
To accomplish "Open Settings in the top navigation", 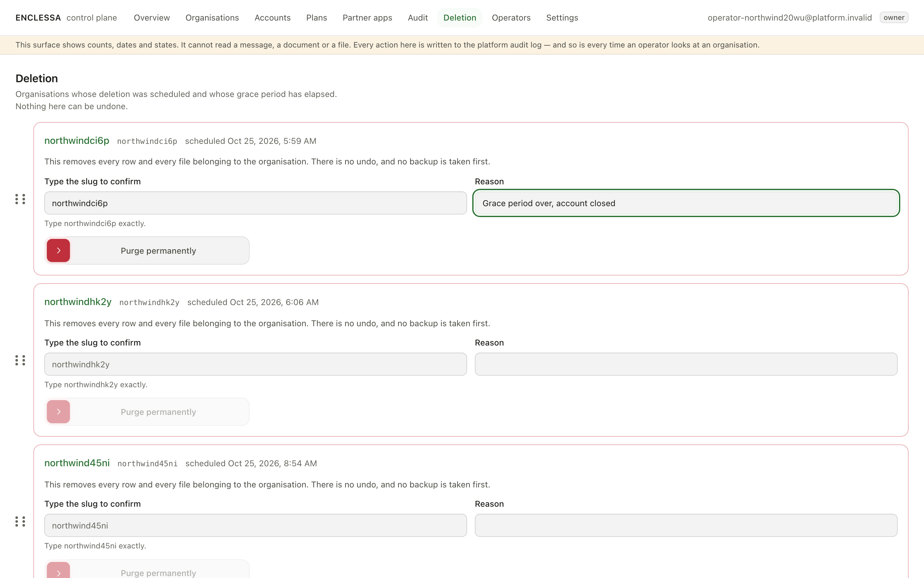I will tap(562, 18).
